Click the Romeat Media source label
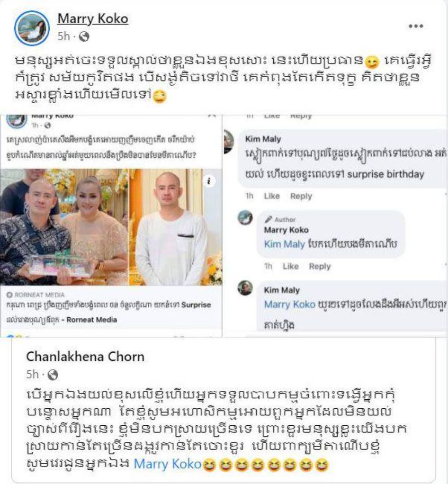Viewport: 448px width, 484px height. (x=35, y=295)
